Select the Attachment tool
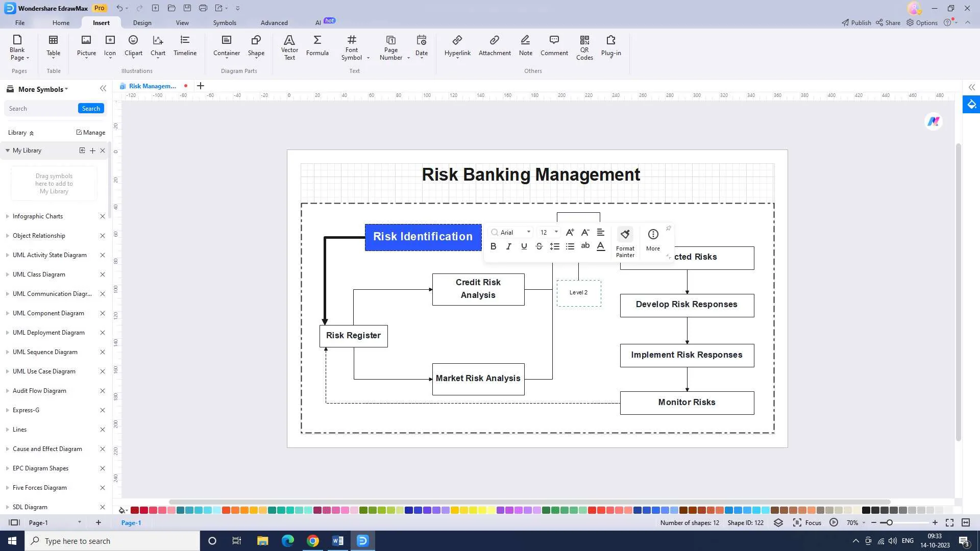This screenshot has height=551, width=980. 495,45
